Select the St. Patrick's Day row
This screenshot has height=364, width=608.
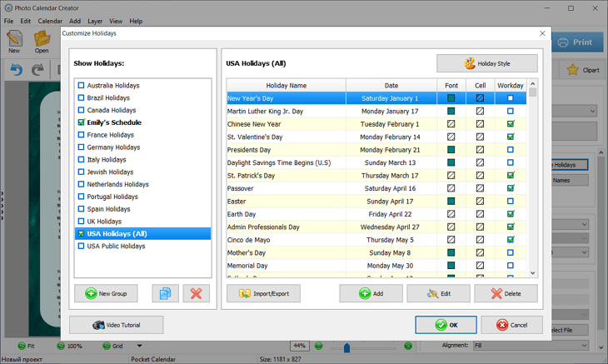click(376, 176)
